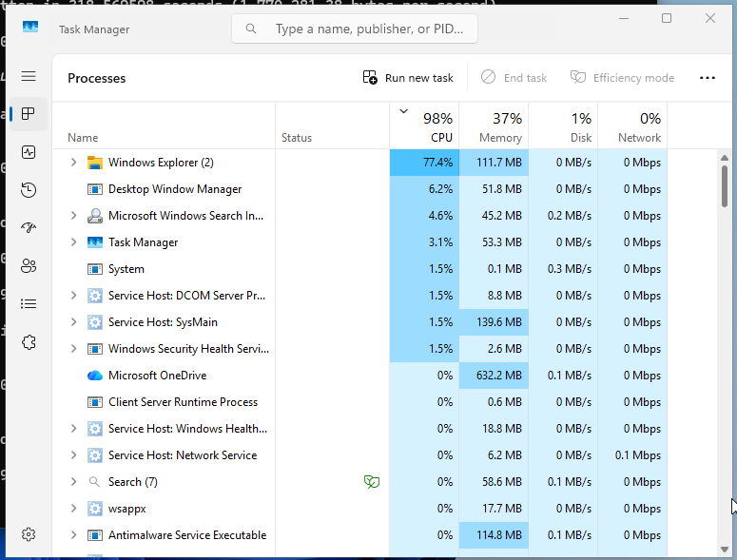Open the Users page icon
This screenshot has height=560, width=737.
29,266
